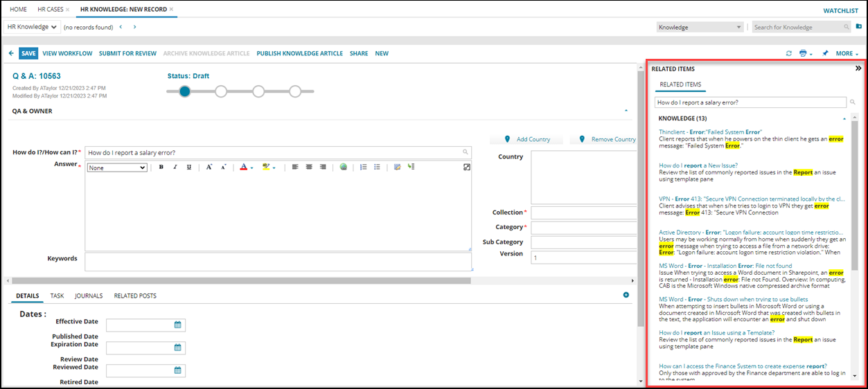The width and height of the screenshot is (868, 389).
Task: Click the plus icon in Details tab row
Action: pyautogui.click(x=626, y=295)
